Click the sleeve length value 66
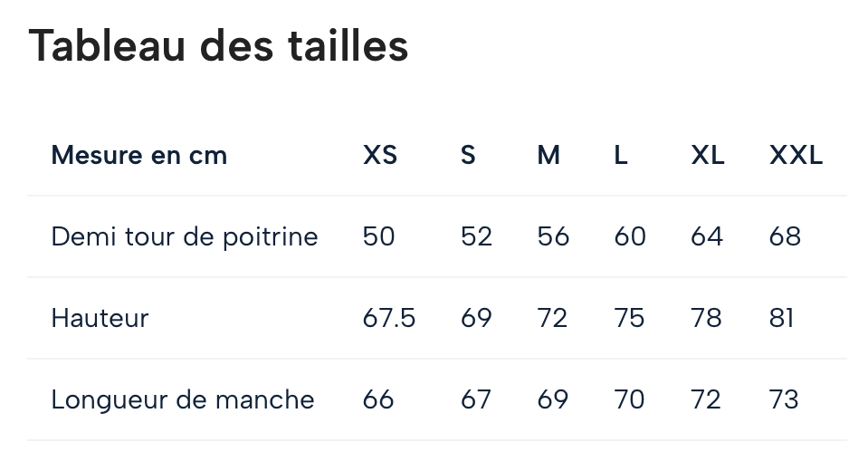The image size is (868, 471). (378, 400)
